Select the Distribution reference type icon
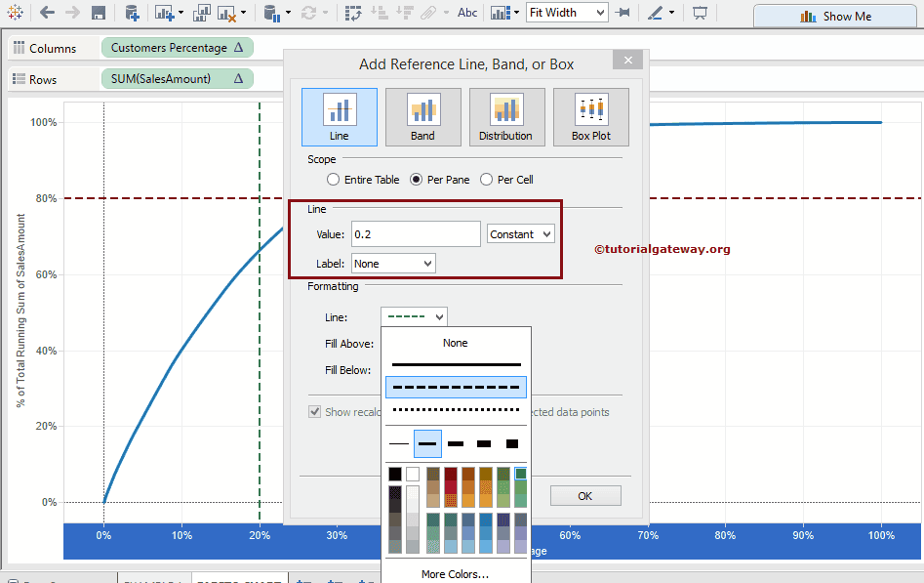924x583 pixels. pos(505,116)
